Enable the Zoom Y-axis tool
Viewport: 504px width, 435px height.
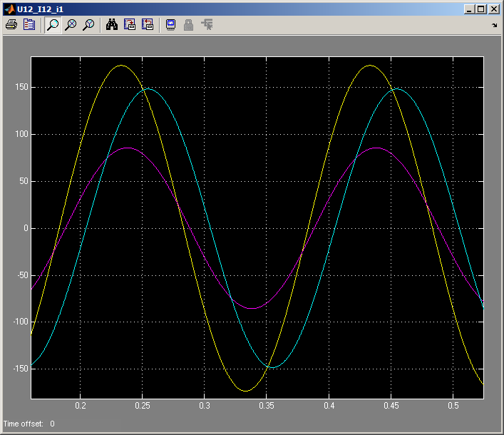88,24
